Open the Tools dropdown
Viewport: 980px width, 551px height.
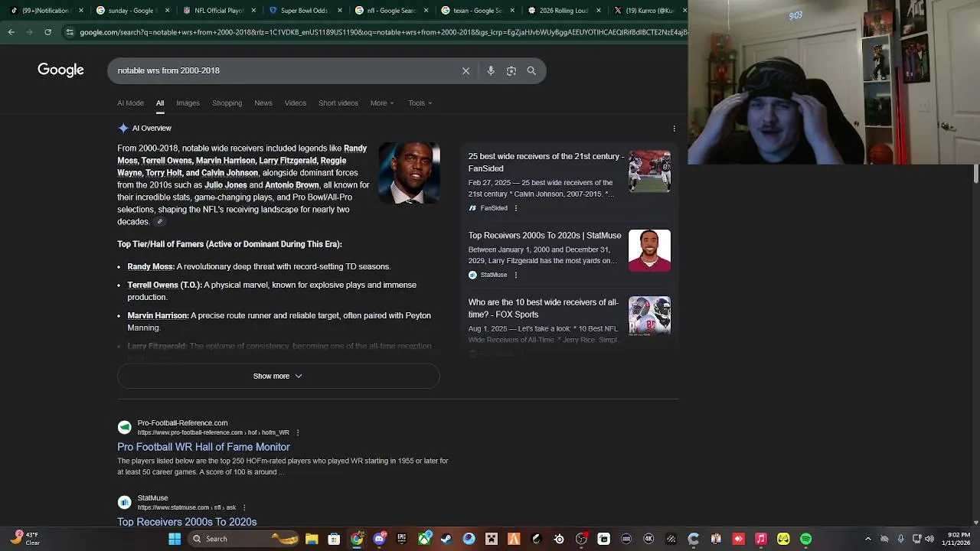(x=420, y=103)
